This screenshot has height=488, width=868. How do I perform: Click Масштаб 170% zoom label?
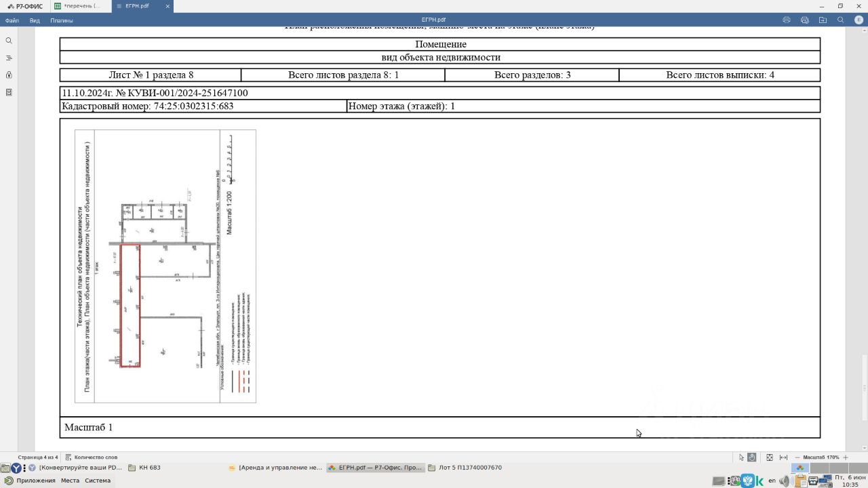click(x=821, y=457)
